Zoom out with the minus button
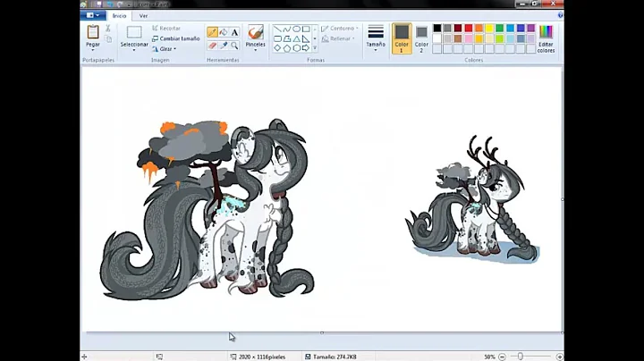Viewport: 644px width, 361px height. point(502,357)
